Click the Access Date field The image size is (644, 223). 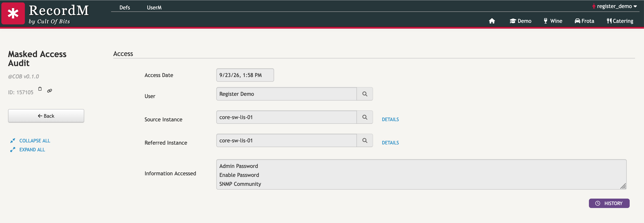(x=245, y=75)
